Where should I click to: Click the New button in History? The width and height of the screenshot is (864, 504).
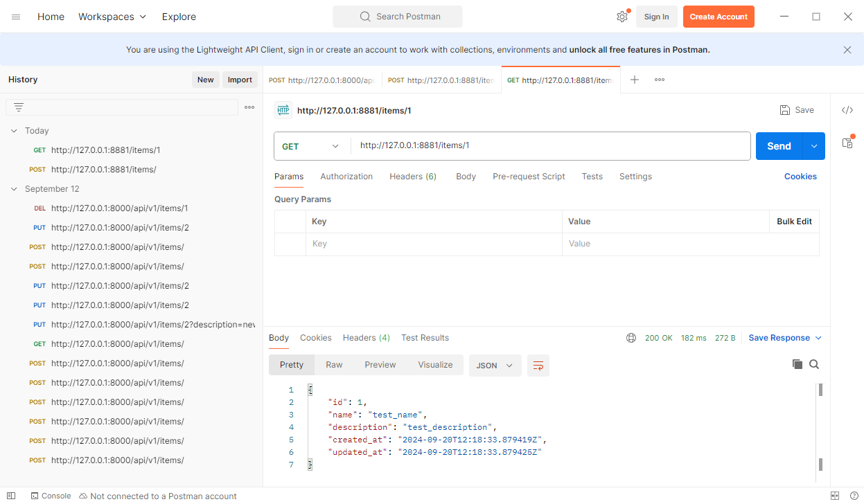tap(205, 80)
